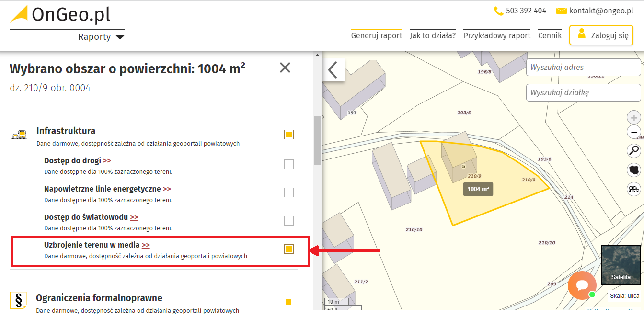Open the map search magnifier tool
The image size is (644, 317).
[x=633, y=150]
